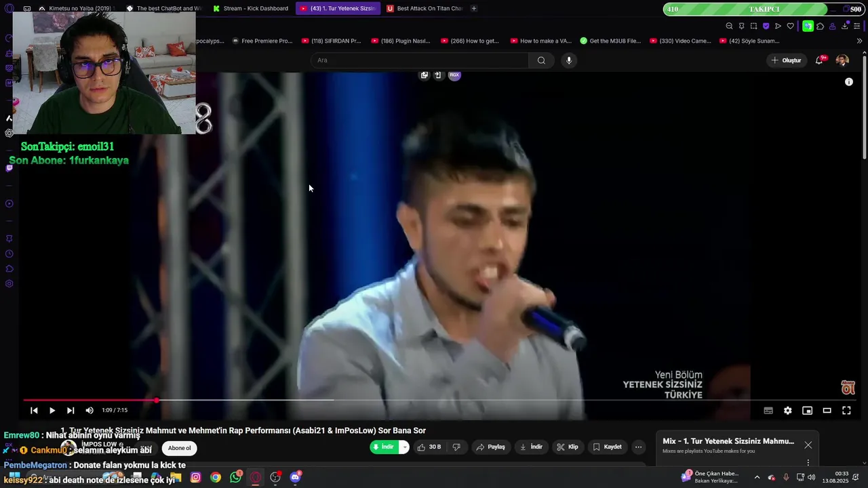Switch to Best Attack On Titan tab
The width and height of the screenshot is (868, 488).
pos(425,8)
